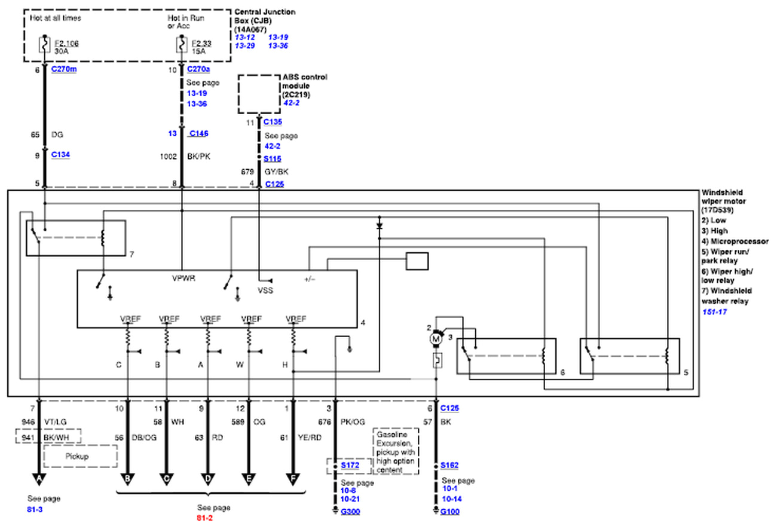
Task: Select the F2.106 30A fuse symbol
Action: [43, 45]
